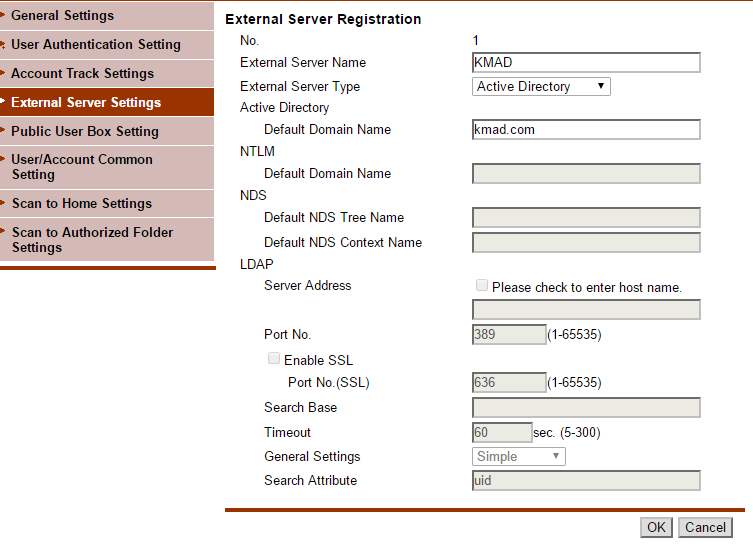Image resolution: width=753 pixels, height=549 pixels.
Task: Click the Default NDS Context Name field
Action: 586,243
